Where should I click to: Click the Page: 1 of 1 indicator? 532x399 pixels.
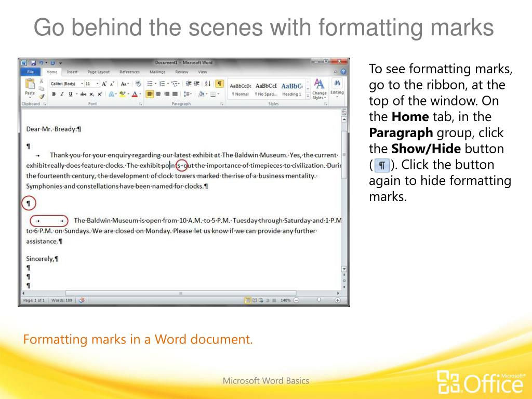pyautogui.click(x=34, y=300)
